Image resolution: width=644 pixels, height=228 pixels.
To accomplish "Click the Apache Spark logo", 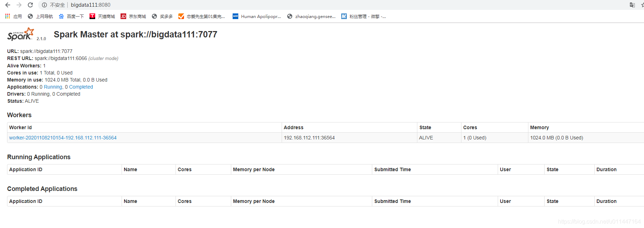I will pos(21,34).
